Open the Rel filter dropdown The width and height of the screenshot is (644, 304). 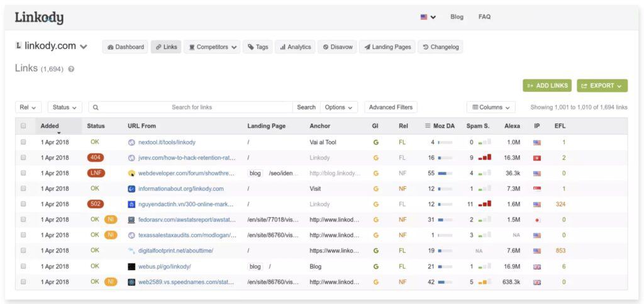(28, 108)
